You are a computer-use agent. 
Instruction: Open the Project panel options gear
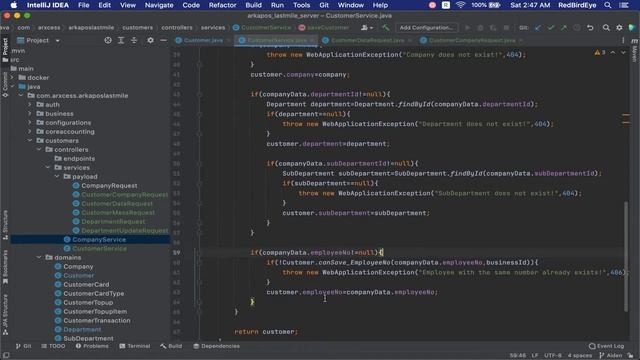point(151,40)
